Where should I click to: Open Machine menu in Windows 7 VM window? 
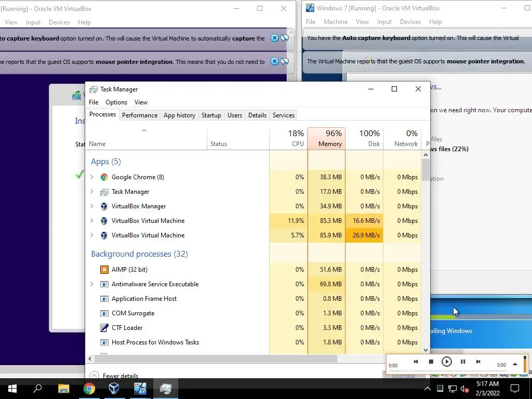click(x=336, y=22)
